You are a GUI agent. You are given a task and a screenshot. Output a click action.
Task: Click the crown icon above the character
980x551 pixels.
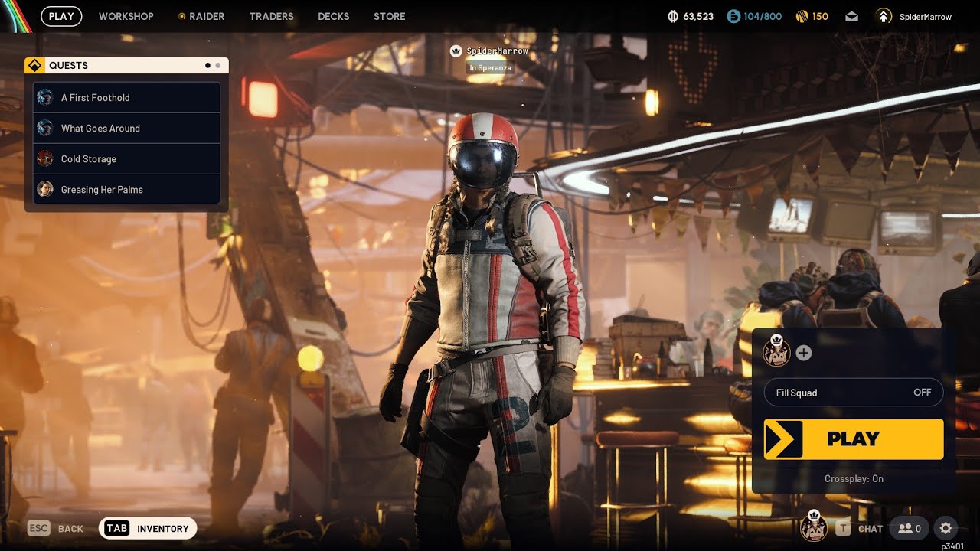click(x=456, y=51)
